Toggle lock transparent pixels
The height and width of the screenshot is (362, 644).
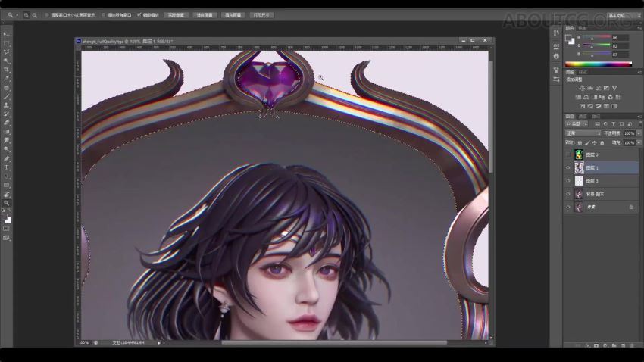pyautogui.click(x=580, y=143)
